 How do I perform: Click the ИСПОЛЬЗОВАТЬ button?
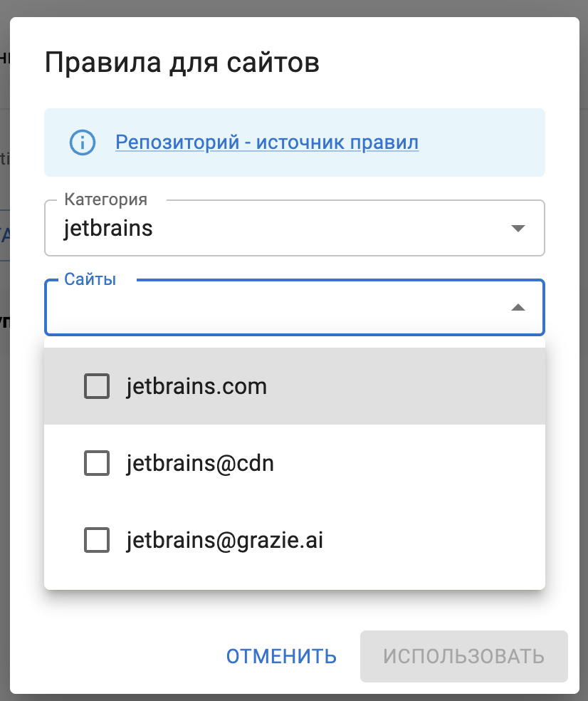tap(463, 656)
